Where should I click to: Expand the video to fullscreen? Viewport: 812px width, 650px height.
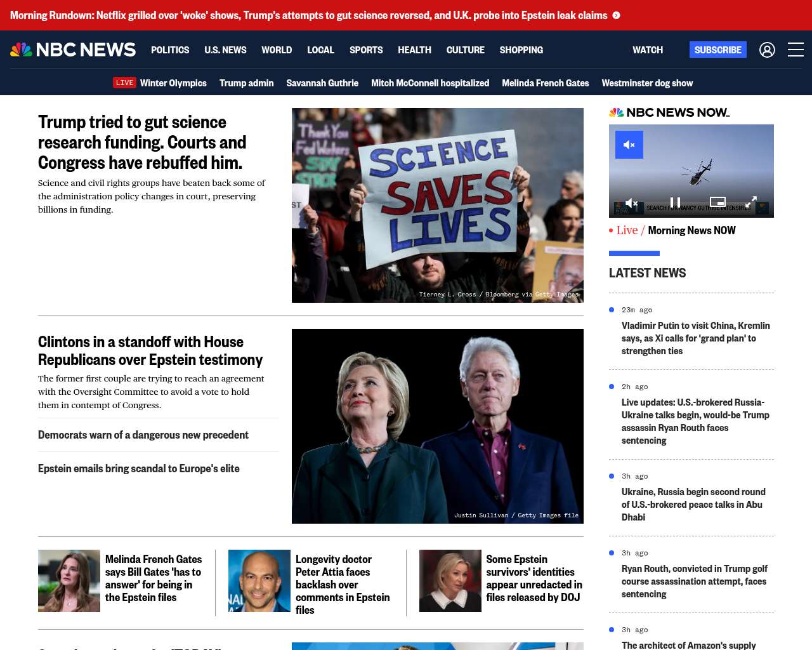pos(750,203)
